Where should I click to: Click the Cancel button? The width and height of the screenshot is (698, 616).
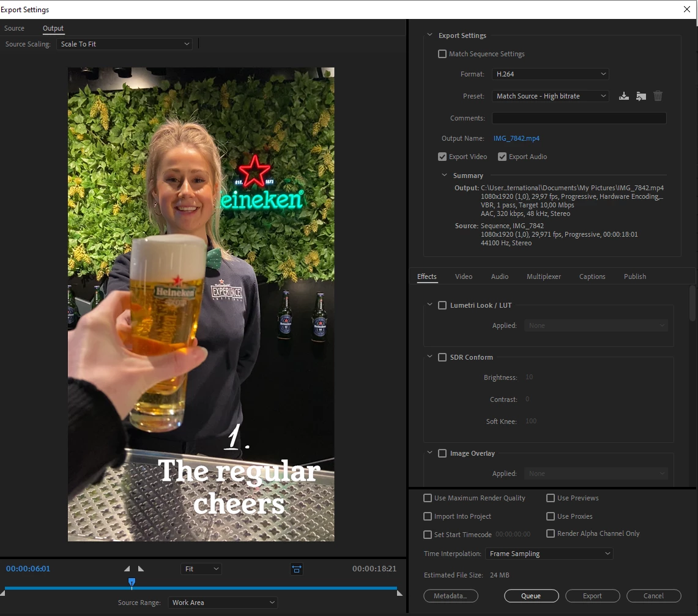(653, 596)
